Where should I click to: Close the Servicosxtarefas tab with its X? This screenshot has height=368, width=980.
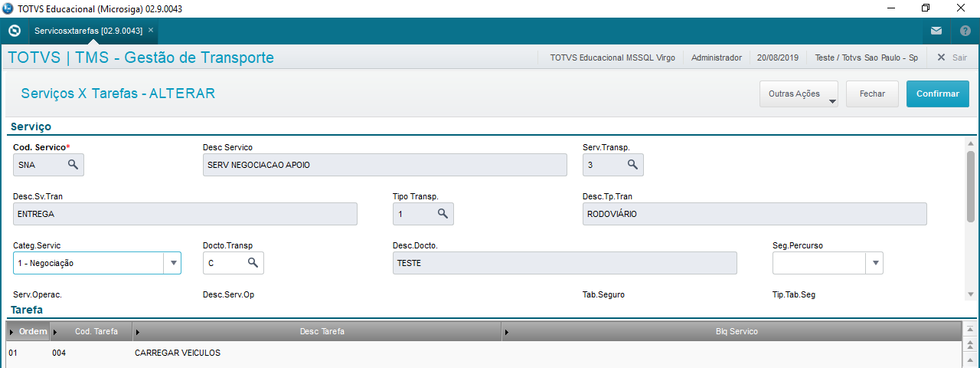pyautogui.click(x=151, y=31)
